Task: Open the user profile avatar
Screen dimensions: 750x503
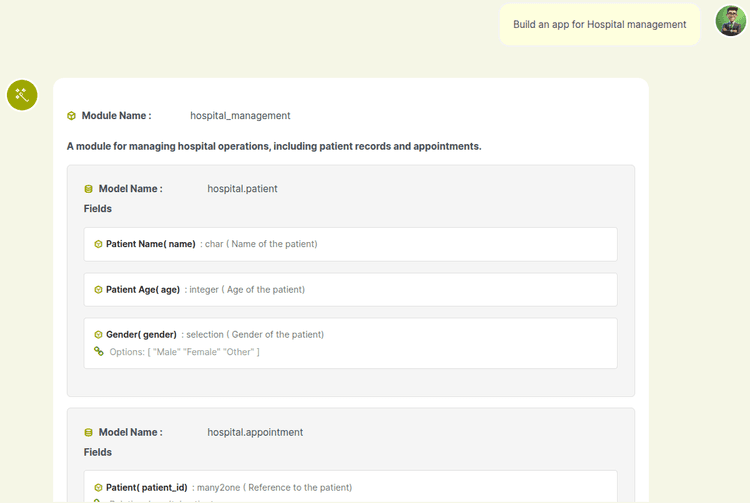Action: click(731, 21)
